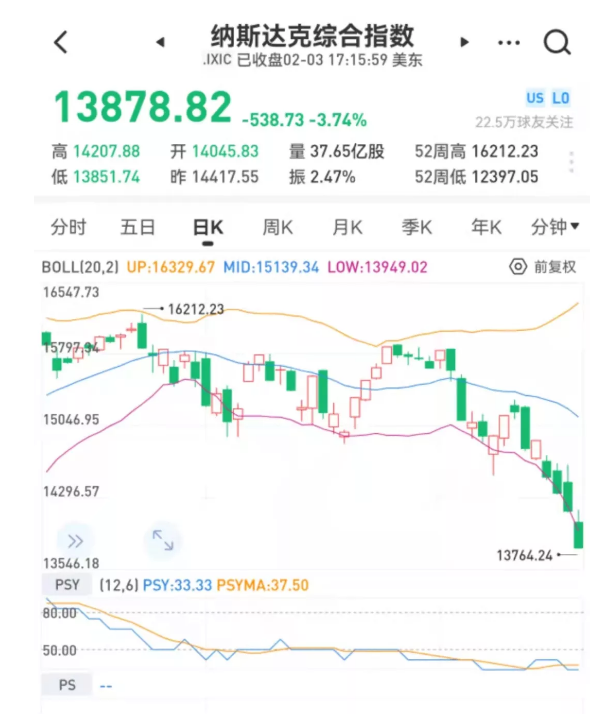The height and width of the screenshot is (714, 616).
Task: Open the 前复权 adjustment selector
Action: pos(555,267)
